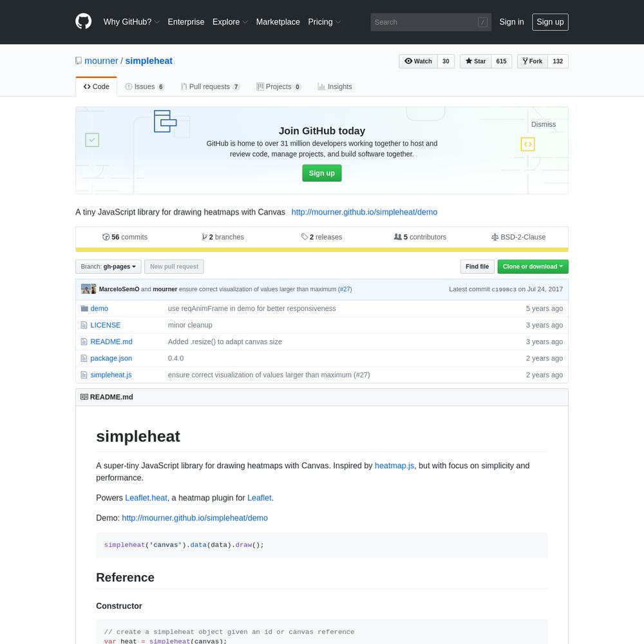Open the README.md file link
644x644 pixels.
click(x=111, y=342)
